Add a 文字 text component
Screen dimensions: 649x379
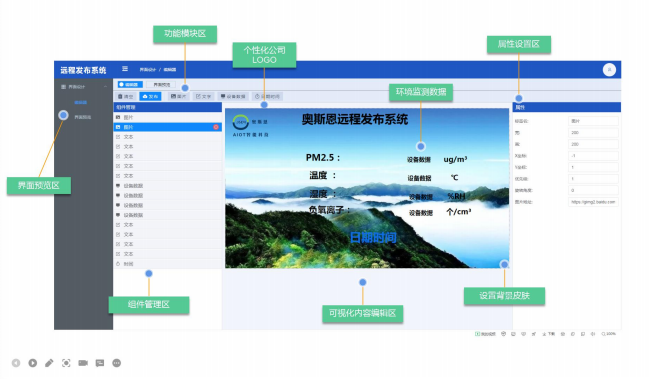[203, 96]
